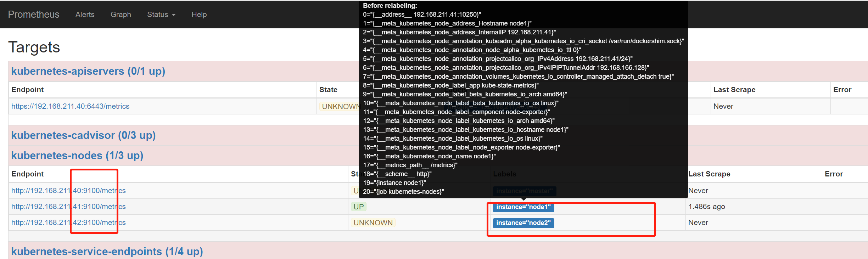Open the Graph page
Image resolution: width=868 pixels, height=259 pixels.
(x=121, y=15)
